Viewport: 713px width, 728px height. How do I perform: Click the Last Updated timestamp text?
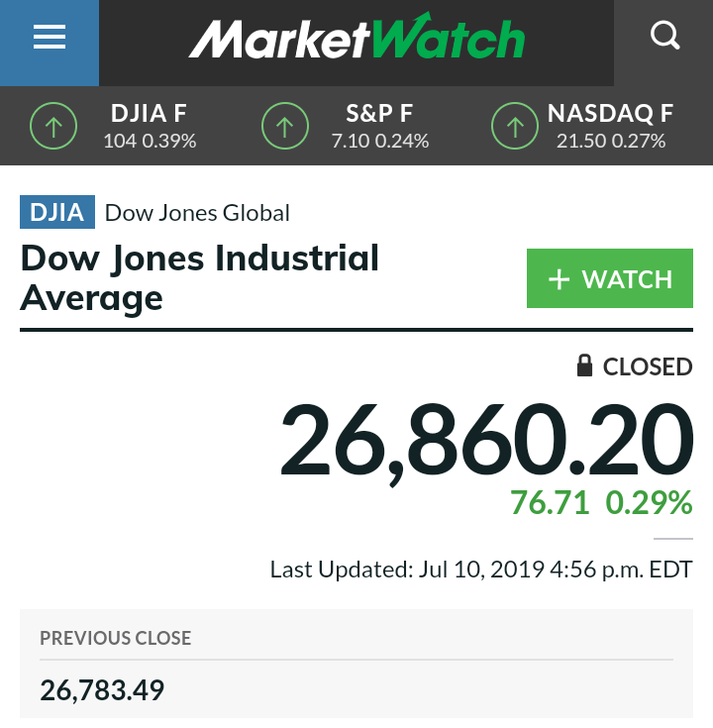click(481, 570)
